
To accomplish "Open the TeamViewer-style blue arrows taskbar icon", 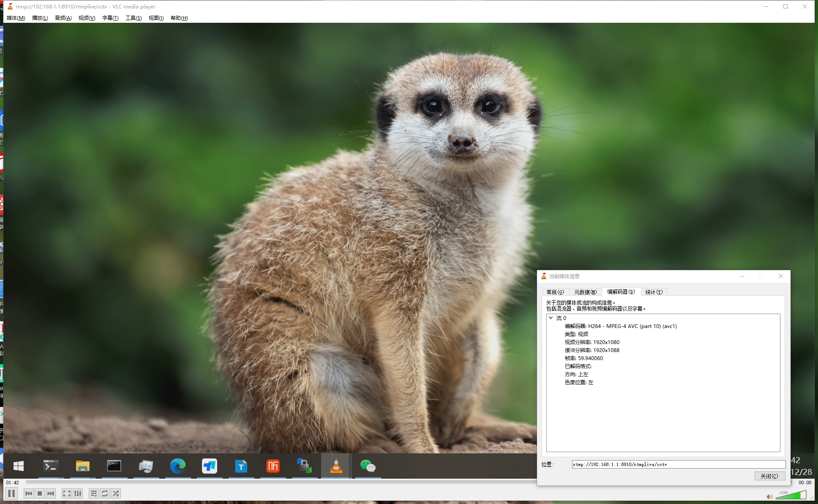I will (x=210, y=466).
